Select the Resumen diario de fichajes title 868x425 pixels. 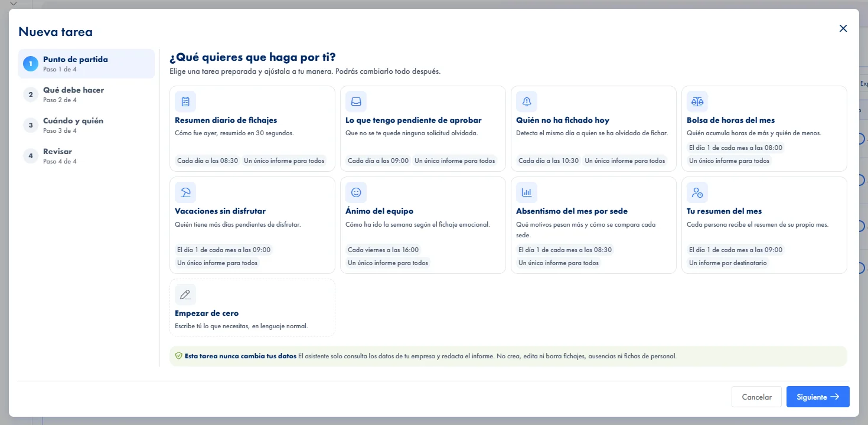tap(226, 120)
